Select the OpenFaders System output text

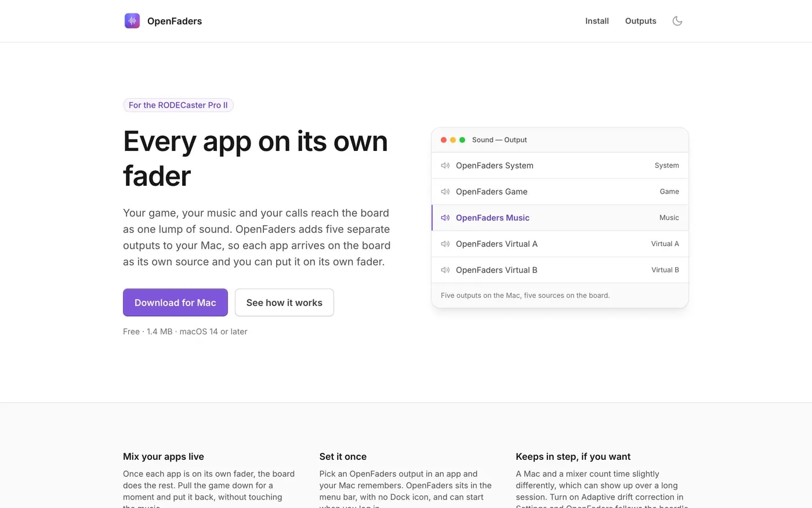pyautogui.click(x=495, y=165)
